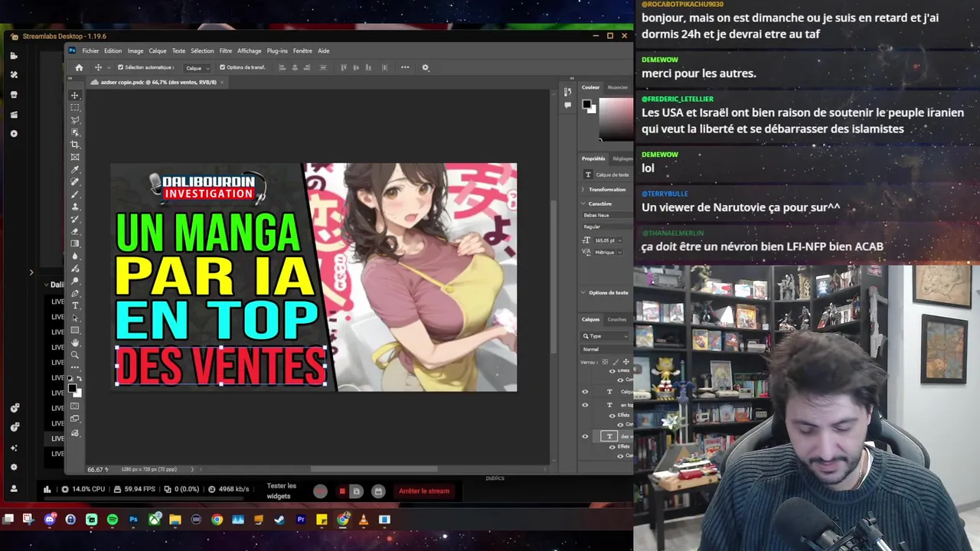
Task: Collapse the Options de texte section
Action: pyautogui.click(x=583, y=292)
